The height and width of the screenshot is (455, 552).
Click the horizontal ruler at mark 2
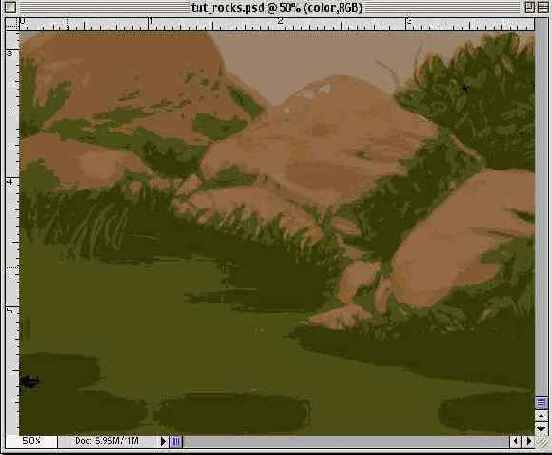point(281,24)
